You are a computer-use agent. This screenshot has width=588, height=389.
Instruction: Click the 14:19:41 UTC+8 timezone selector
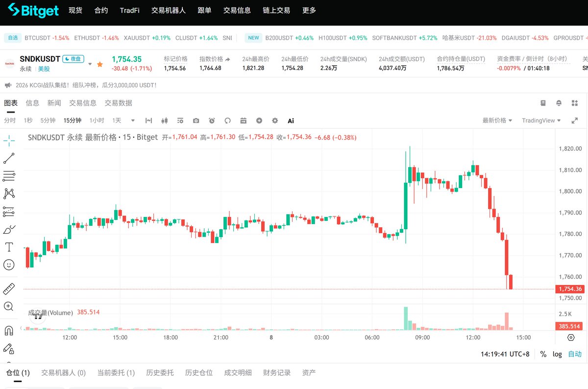click(x=506, y=354)
